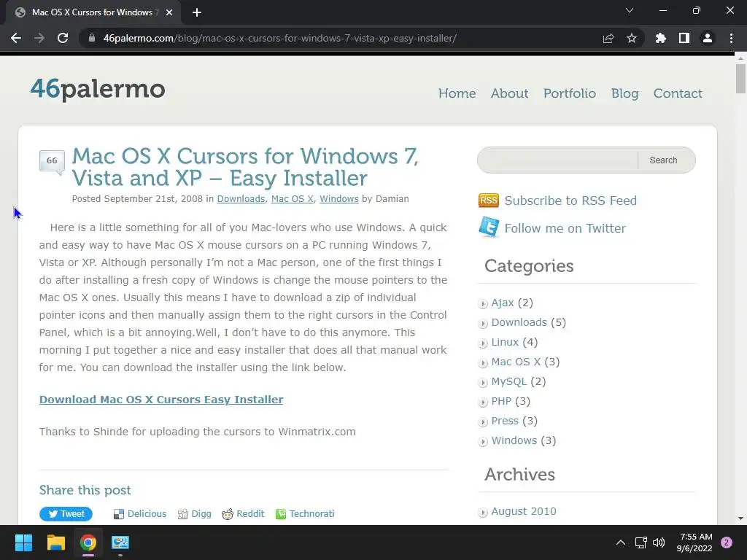This screenshot has width=747, height=560.
Task: Open notification badge showing 2
Action: (x=726, y=542)
